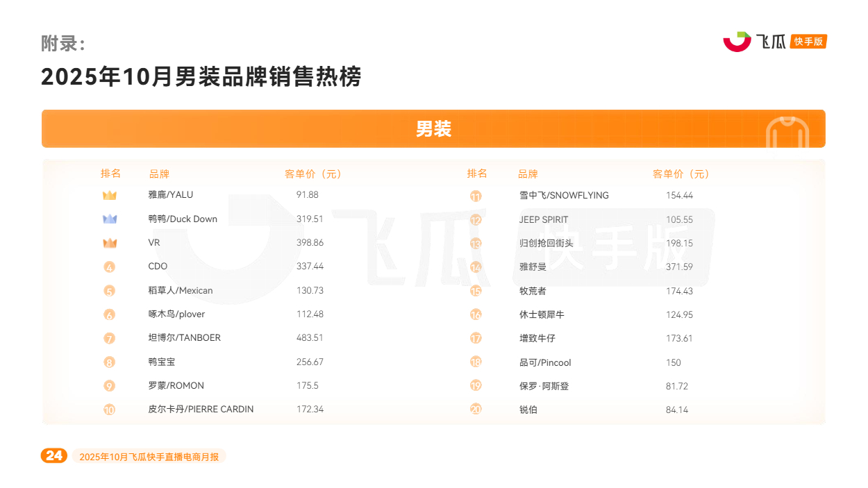Click the rank 7 badge beside TANBOER
The image size is (868, 488).
point(110,339)
